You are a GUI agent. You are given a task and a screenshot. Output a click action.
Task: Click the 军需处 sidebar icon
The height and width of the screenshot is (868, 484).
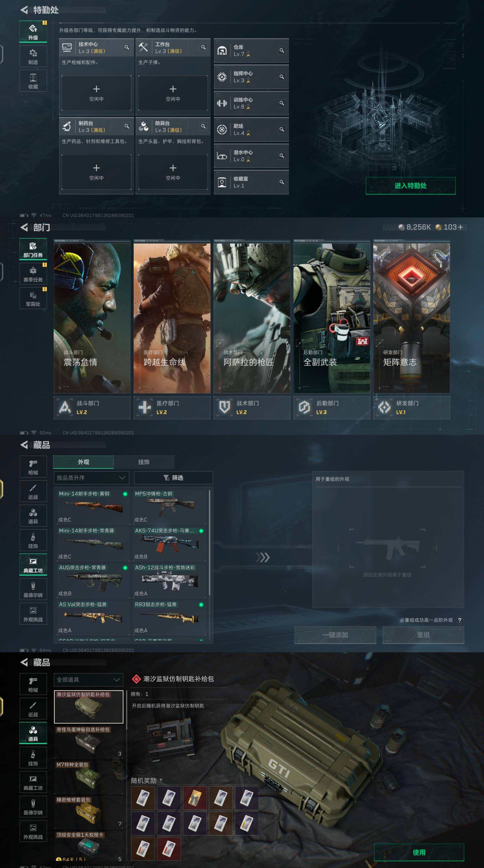click(x=33, y=298)
